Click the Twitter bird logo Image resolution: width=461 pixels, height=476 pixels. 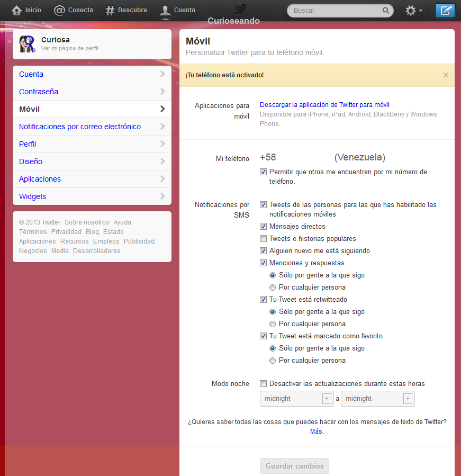[241, 9]
